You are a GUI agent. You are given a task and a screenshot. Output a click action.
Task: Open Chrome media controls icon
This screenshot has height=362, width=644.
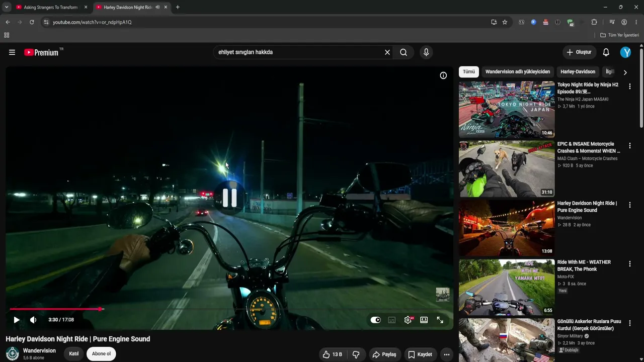click(612, 22)
